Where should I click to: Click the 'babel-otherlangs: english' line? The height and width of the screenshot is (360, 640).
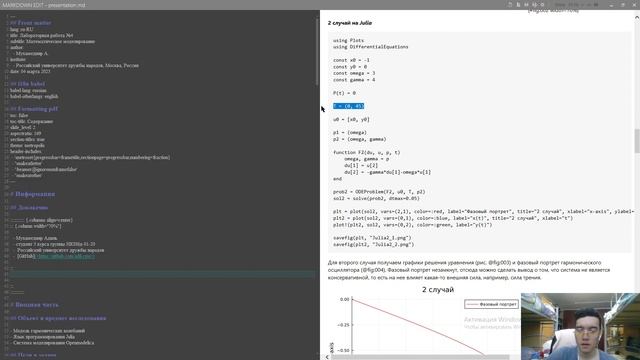point(34,96)
